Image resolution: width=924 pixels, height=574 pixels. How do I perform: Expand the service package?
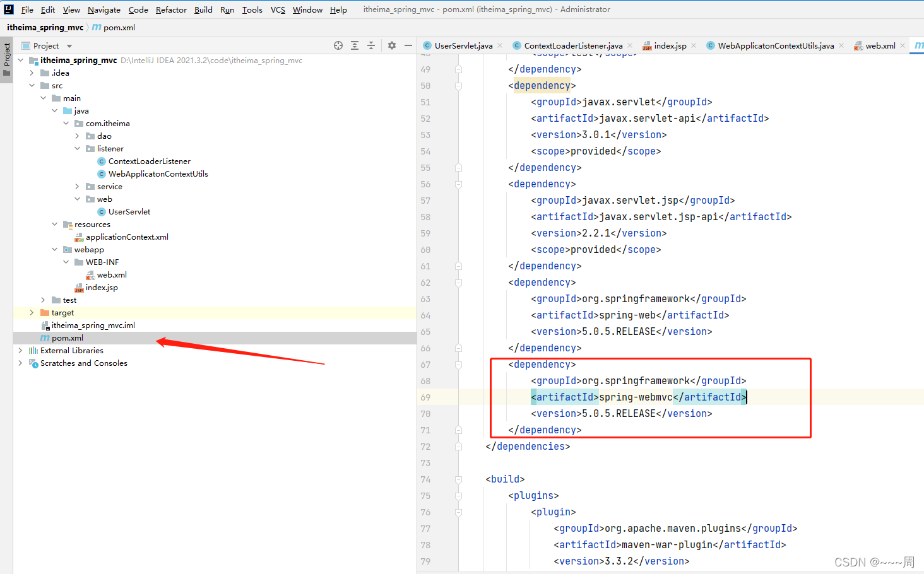(x=77, y=187)
